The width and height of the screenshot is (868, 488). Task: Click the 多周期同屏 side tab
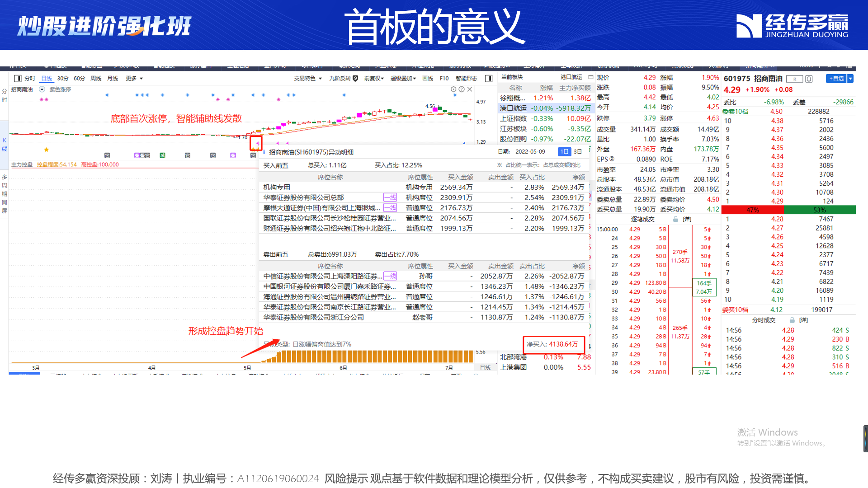click(x=5, y=194)
